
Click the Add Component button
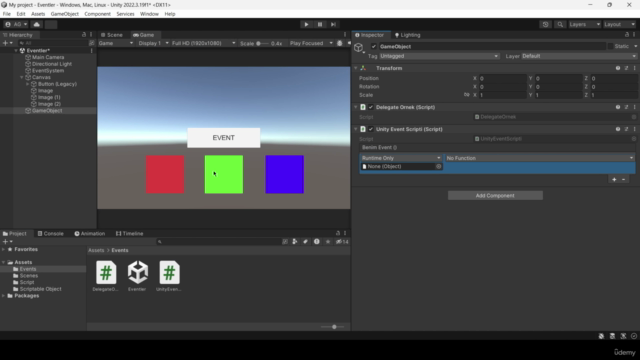[495, 196]
